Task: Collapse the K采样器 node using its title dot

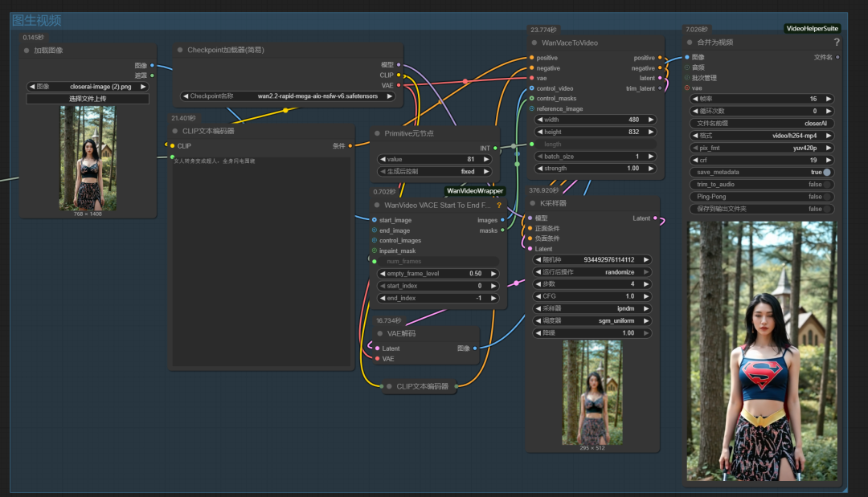Action: point(532,203)
